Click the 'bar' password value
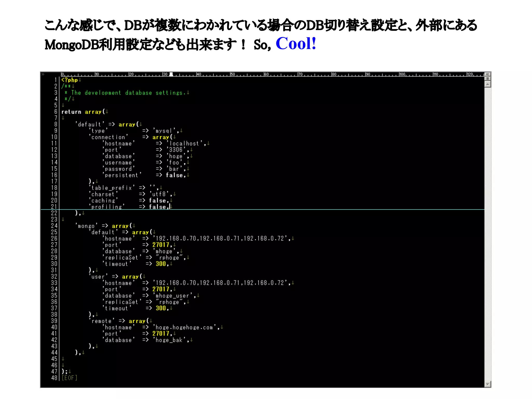 [x=175, y=169]
